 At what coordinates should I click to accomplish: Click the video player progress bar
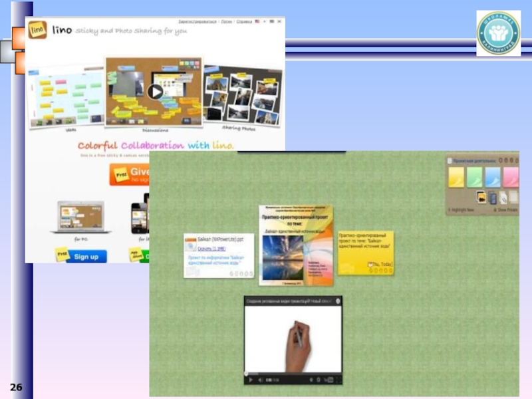(293, 374)
